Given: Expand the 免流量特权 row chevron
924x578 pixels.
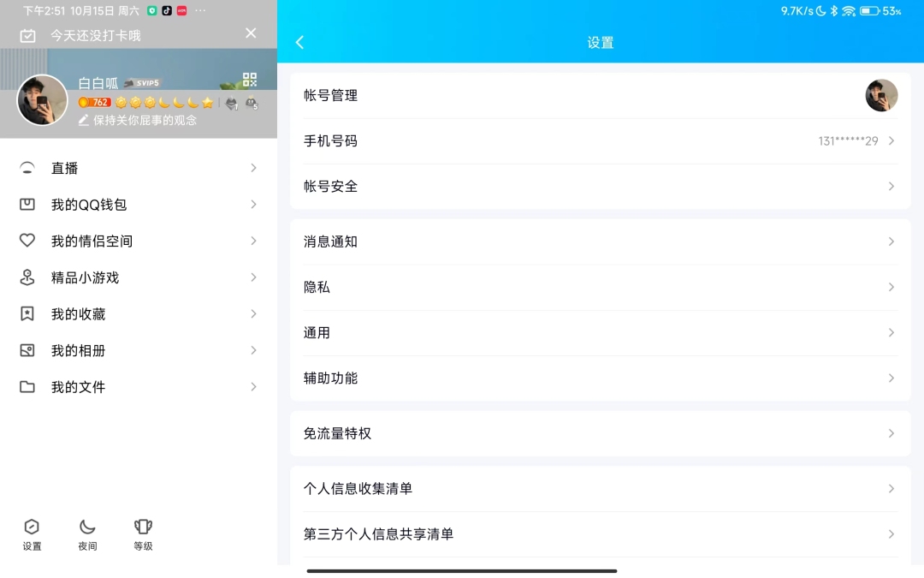Looking at the screenshot, I should click(x=890, y=433).
